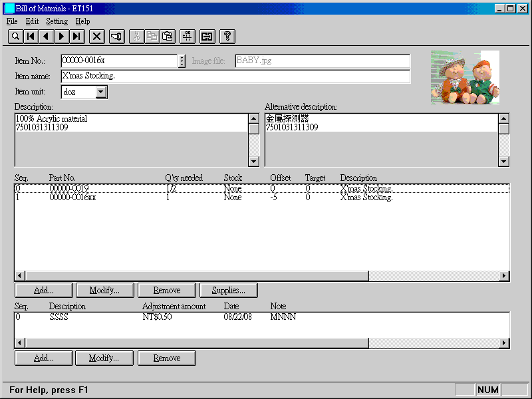Click the delete X toolbar icon
The height and width of the screenshot is (399, 532).
[x=96, y=37]
